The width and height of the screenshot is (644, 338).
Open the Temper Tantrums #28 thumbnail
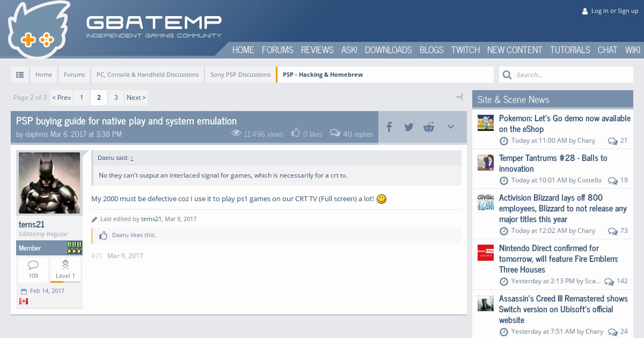(486, 163)
